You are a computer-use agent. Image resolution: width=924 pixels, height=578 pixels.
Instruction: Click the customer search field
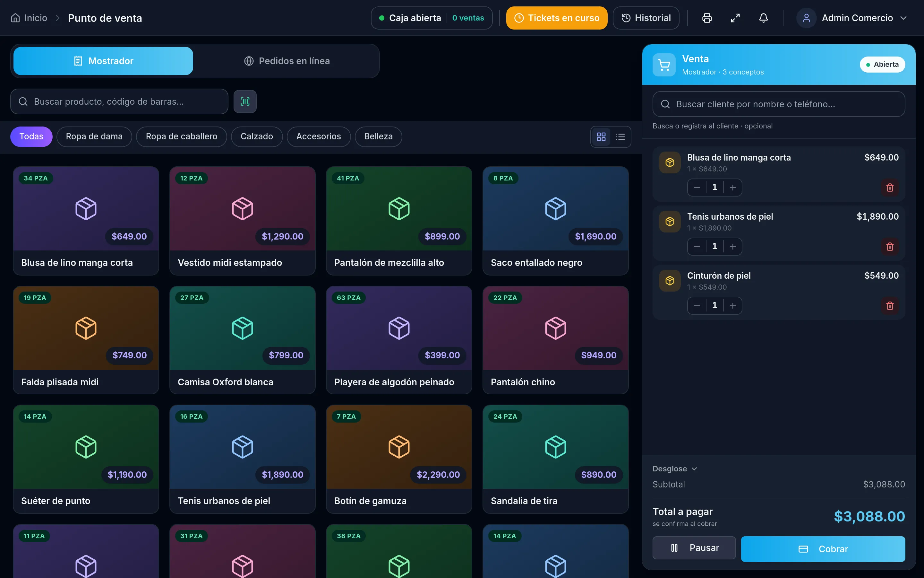779,104
